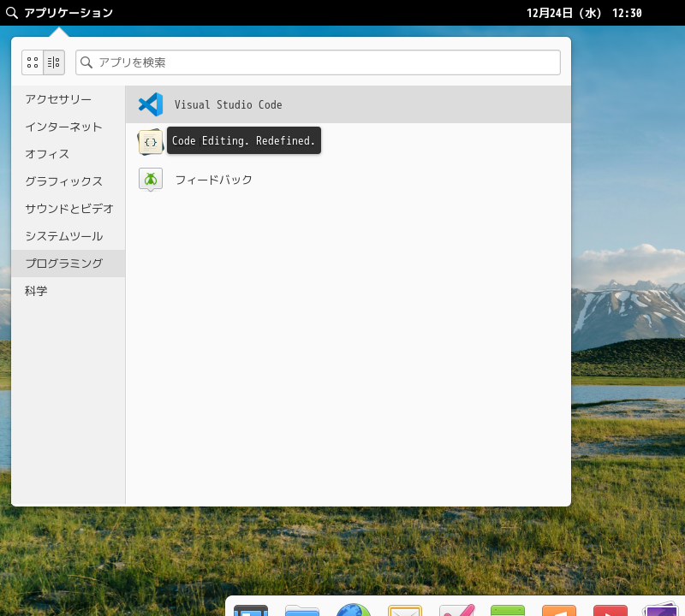This screenshot has width=685, height=616.
Task: Open the date and time indicator
Action: [584, 13]
